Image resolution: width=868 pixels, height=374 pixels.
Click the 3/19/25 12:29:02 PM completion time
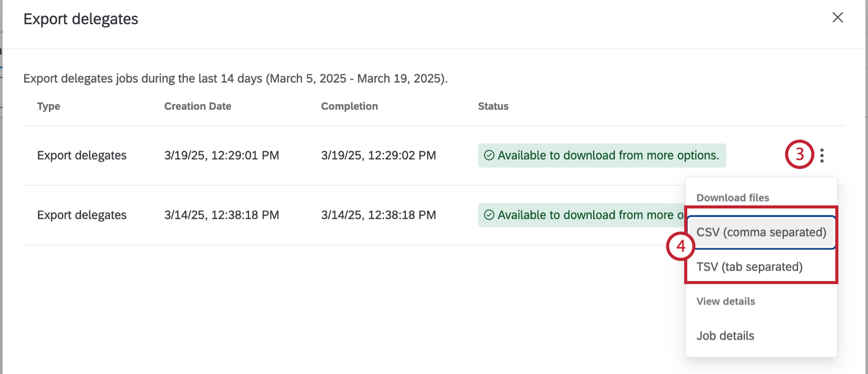(378, 155)
